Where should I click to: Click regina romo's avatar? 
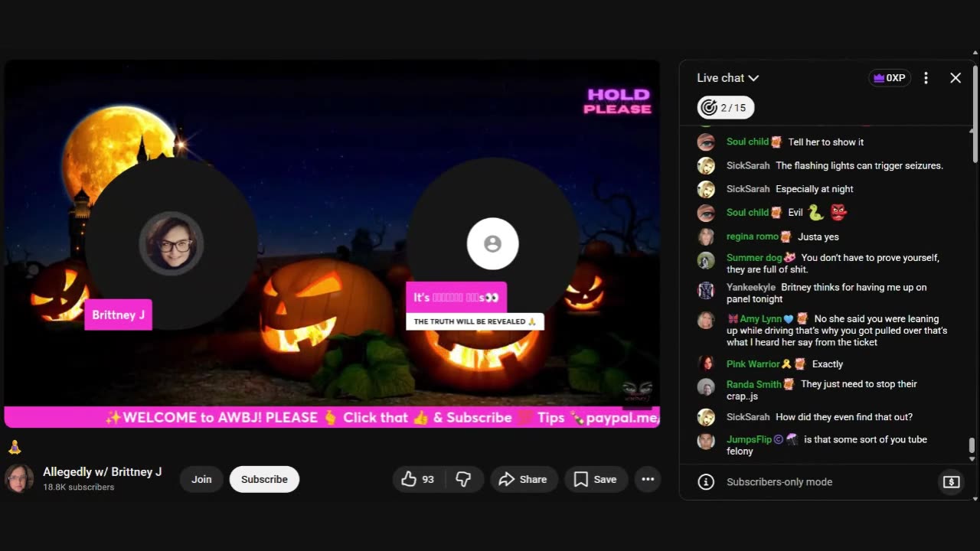706,237
